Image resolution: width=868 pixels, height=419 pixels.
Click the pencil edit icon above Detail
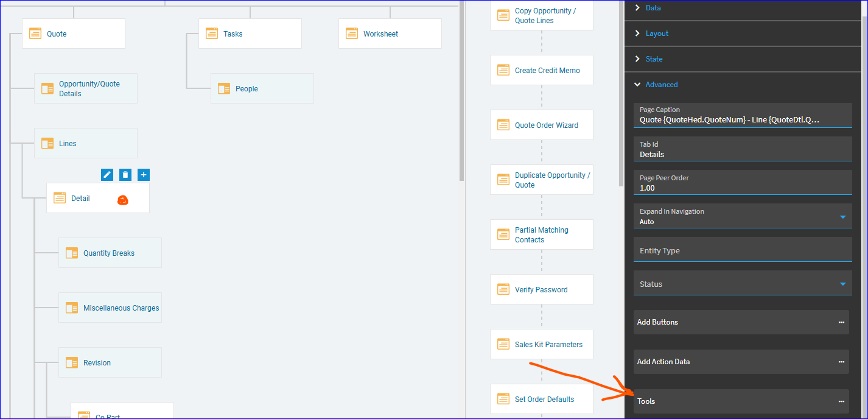coord(107,175)
